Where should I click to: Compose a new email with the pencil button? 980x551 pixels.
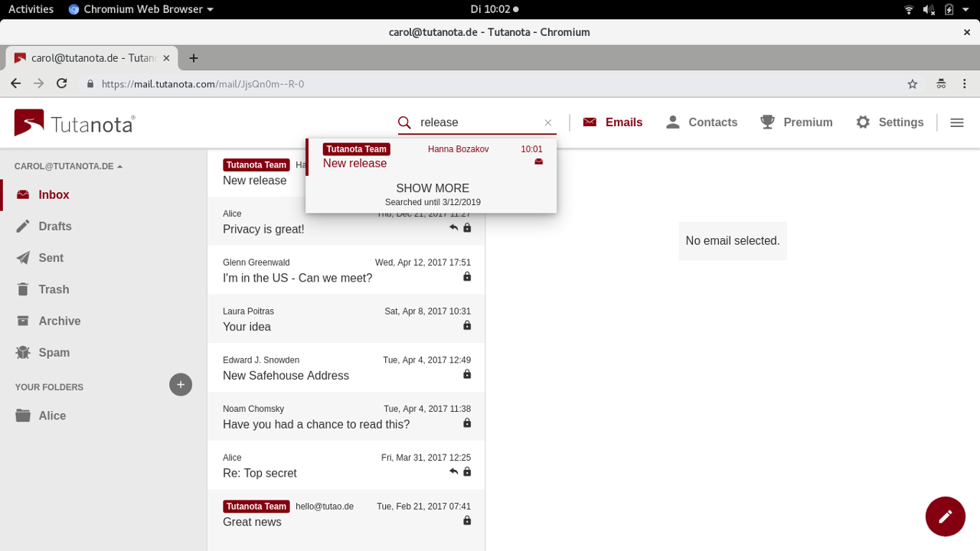click(x=946, y=517)
